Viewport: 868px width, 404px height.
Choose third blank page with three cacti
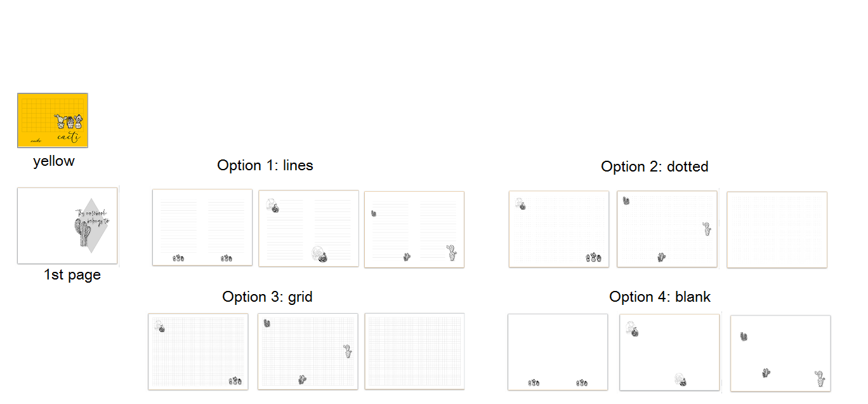[780, 354]
